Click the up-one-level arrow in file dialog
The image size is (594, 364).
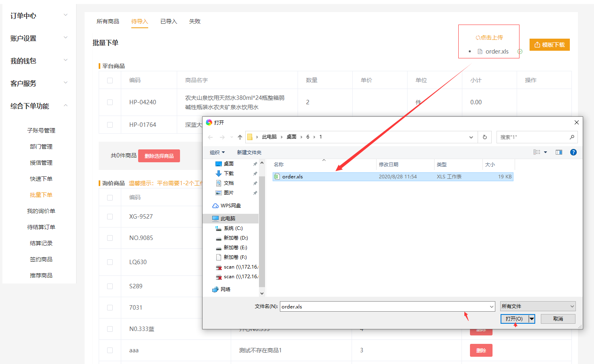(240, 137)
